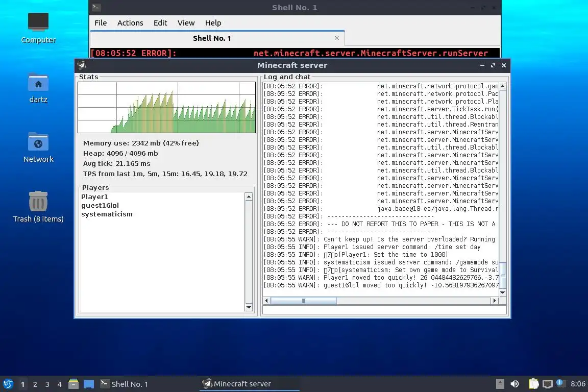
Task: Open removable media eject tray icon
Action: [x=500, y=384]
